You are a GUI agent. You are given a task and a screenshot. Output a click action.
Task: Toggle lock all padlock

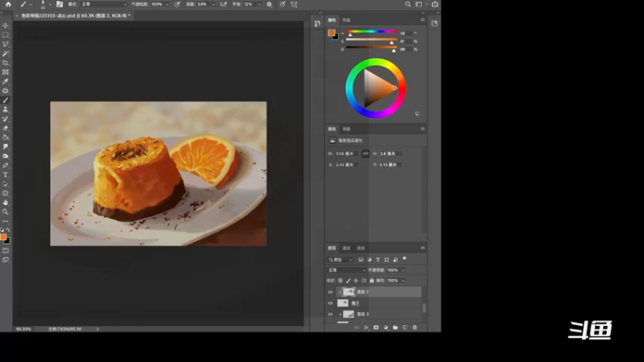(x=372, y=281)
